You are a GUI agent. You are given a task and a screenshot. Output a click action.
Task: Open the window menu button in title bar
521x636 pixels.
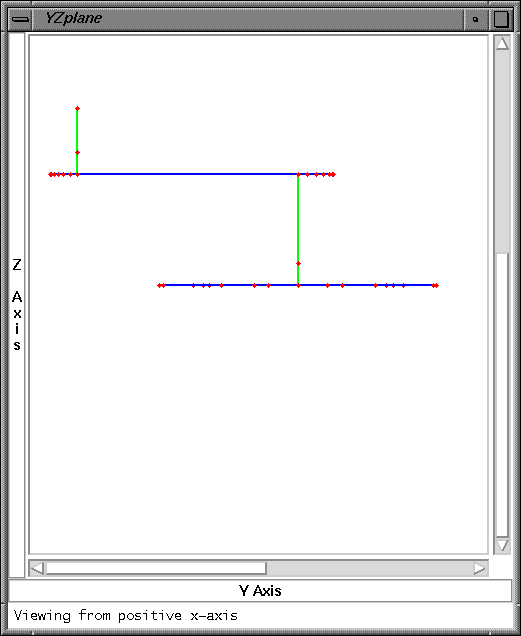point(20,19)
